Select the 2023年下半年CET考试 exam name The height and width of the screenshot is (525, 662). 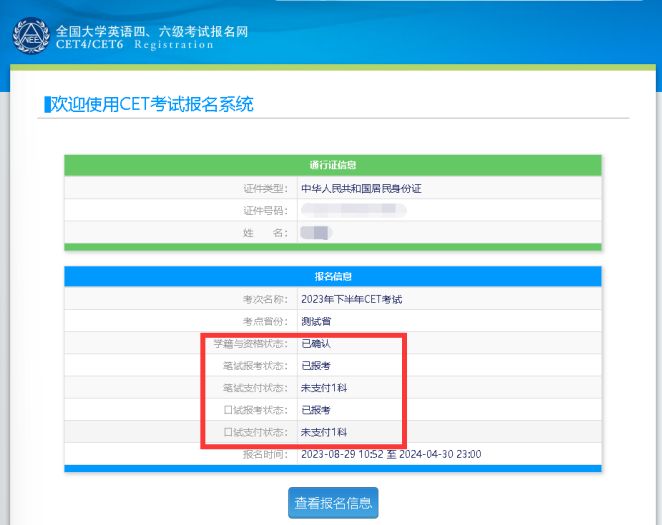pos(352,299)
